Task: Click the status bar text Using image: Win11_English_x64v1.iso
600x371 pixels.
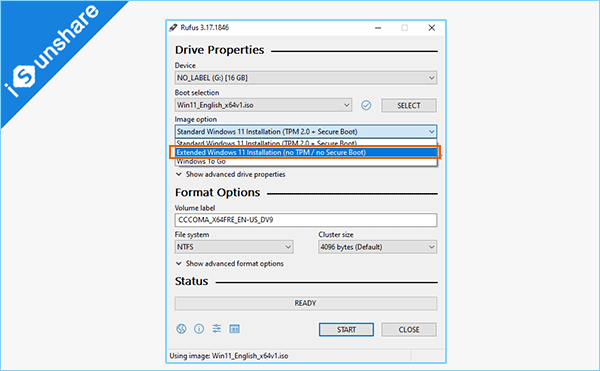Action: (x=229, y=356)
